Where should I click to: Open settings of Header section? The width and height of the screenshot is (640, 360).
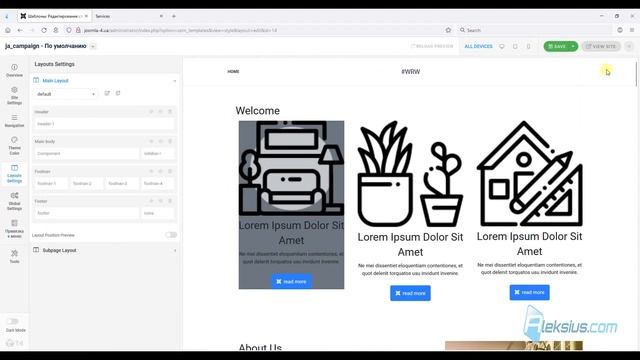coord(161,111)
